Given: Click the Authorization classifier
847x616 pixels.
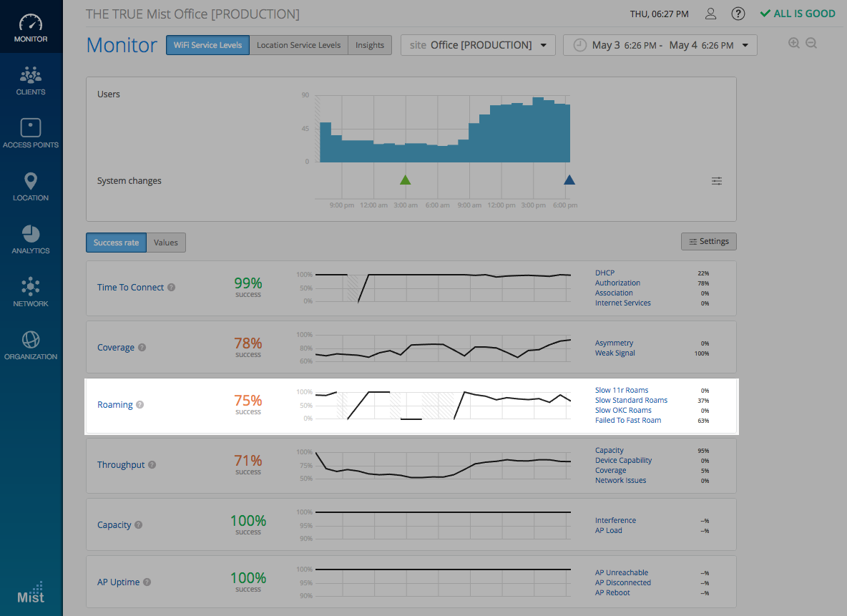Looking at the screenshot, I should click(617, 283).
